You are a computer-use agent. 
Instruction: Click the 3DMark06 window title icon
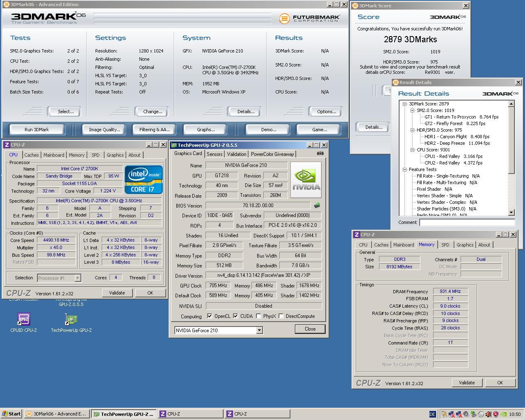(6, 5)
